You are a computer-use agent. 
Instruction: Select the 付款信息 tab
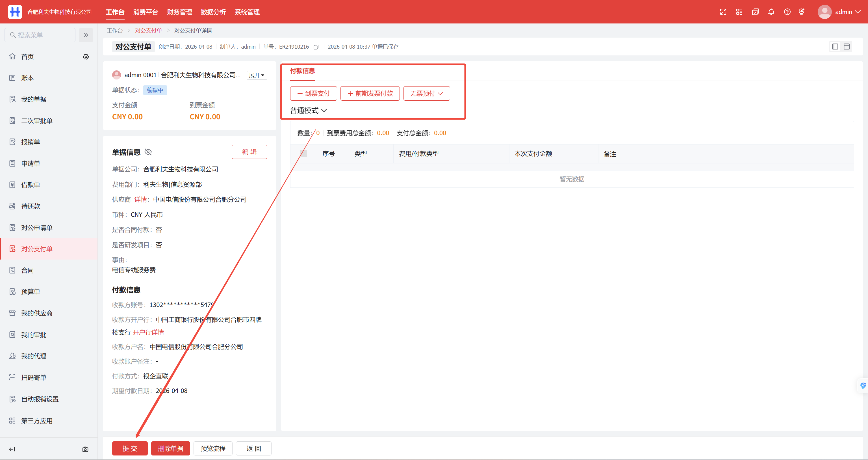pyautogui.click(x=302, y=71)
